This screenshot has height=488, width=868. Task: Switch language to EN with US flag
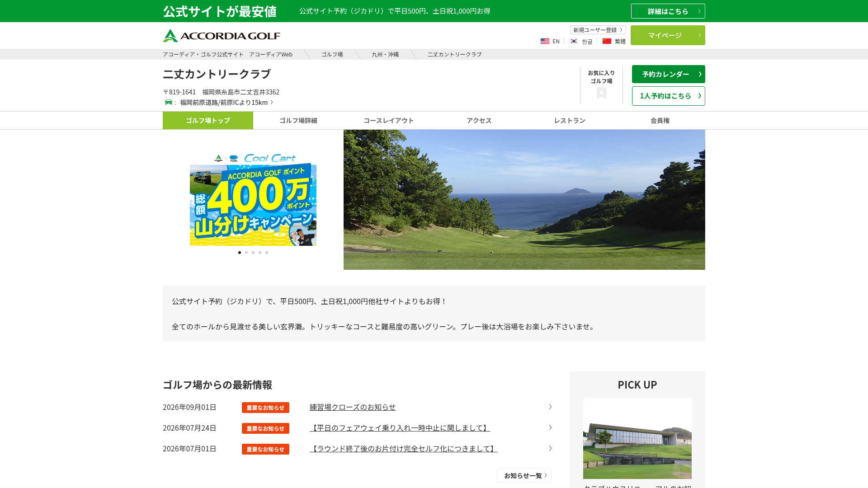click(x=550, y=41)
